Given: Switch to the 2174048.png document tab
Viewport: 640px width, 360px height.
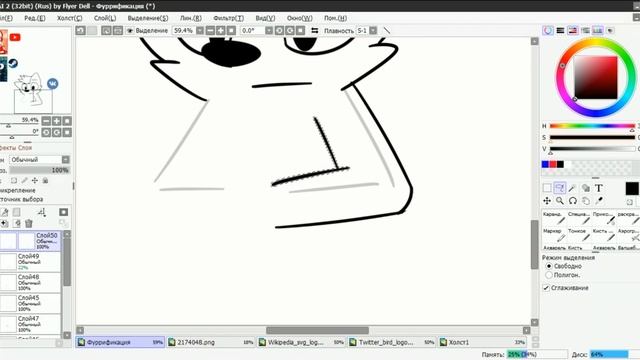Looking at the screenshot, I should point(211,342).
